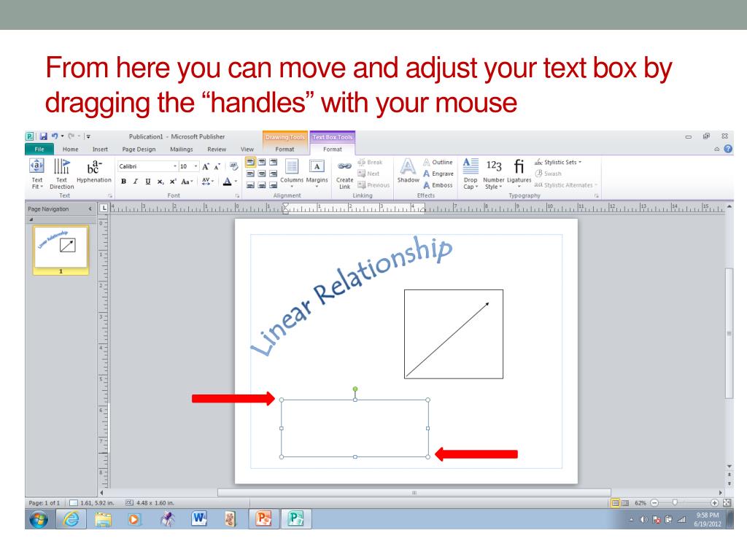Minimize the ribbon with caret icon
The image size is (747, 560).
tap(716, 149)
